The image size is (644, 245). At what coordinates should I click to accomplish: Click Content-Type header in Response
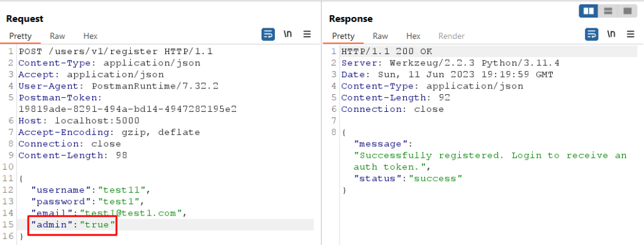pos(433,86)
